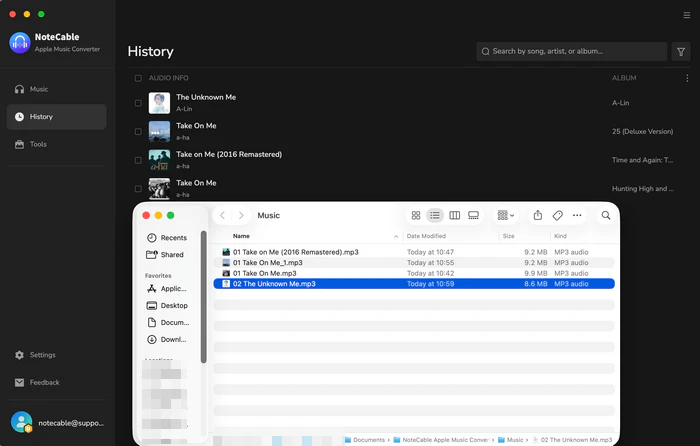Click the A-Lin album cell

pyautogui.click(x=621, y=103)
